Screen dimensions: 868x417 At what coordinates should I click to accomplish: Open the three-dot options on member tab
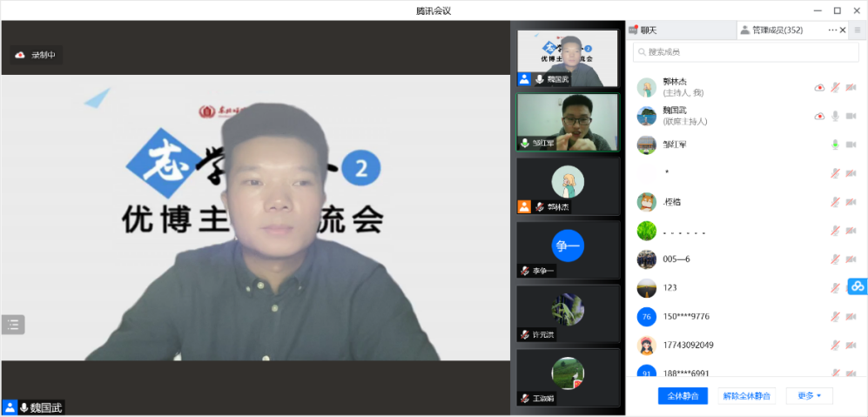(831, 30)
